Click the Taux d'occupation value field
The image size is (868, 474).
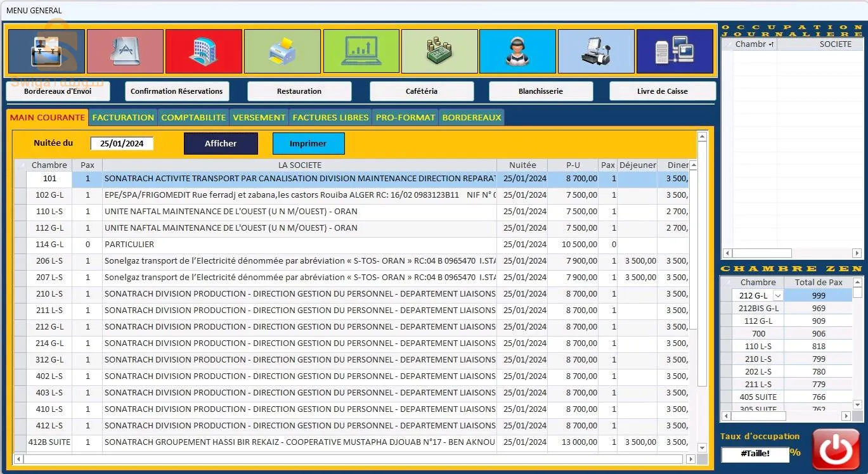(x=755, y=454)
